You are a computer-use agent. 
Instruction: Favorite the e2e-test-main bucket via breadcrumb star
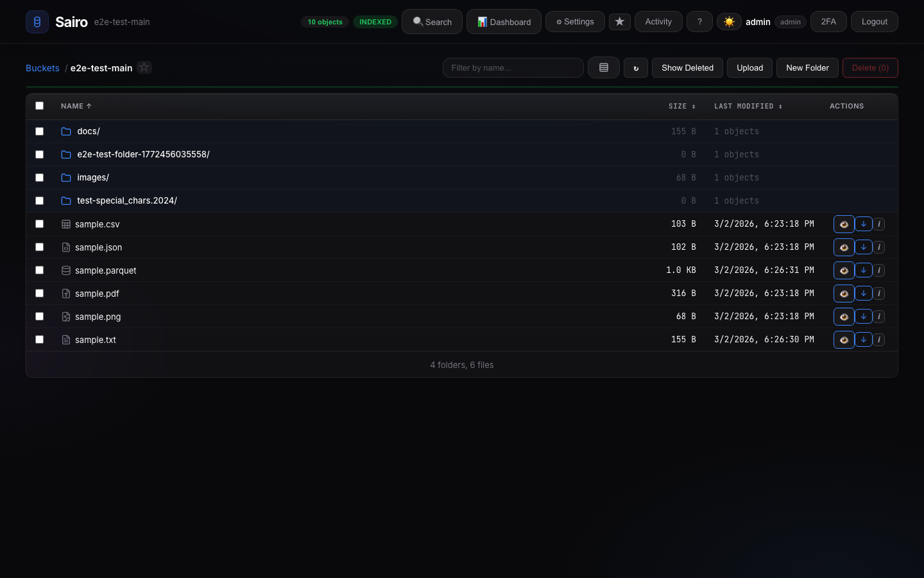pyautogui.click(x=144, y=67)
